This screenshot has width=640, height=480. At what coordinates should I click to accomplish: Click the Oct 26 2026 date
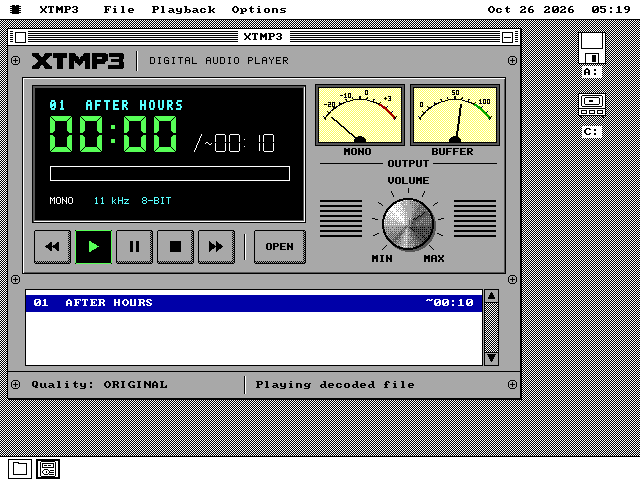click(531, 9)
